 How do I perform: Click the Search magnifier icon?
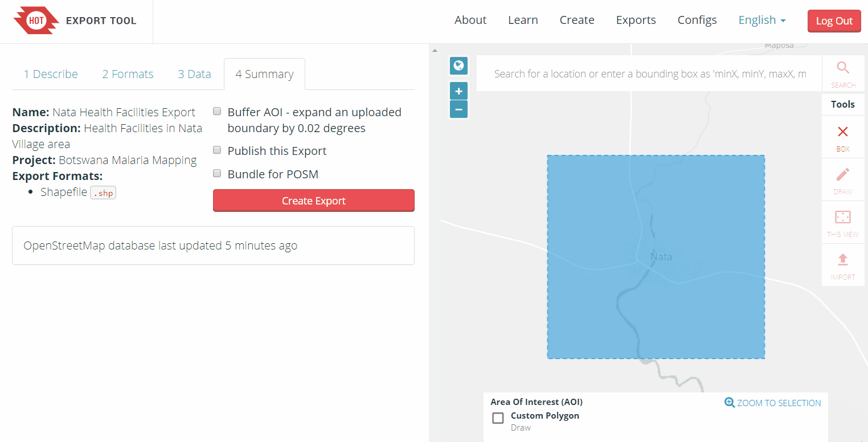[x=843, y=69]
